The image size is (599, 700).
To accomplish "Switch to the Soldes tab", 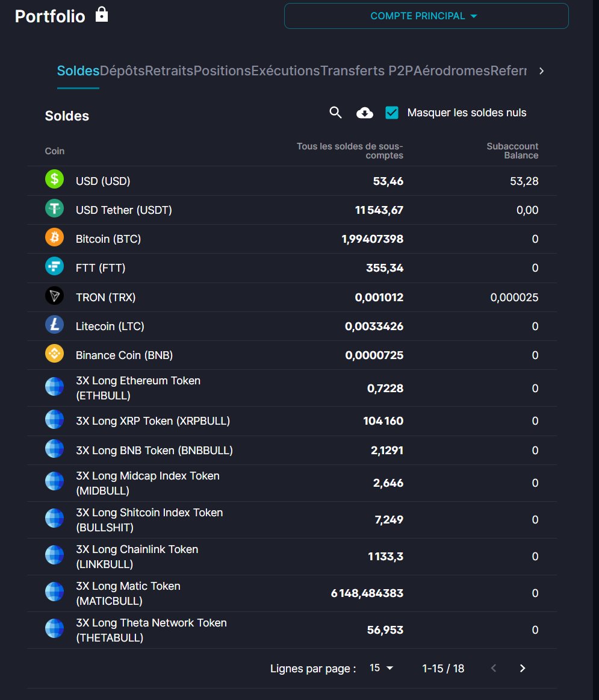I will [78, 71].
